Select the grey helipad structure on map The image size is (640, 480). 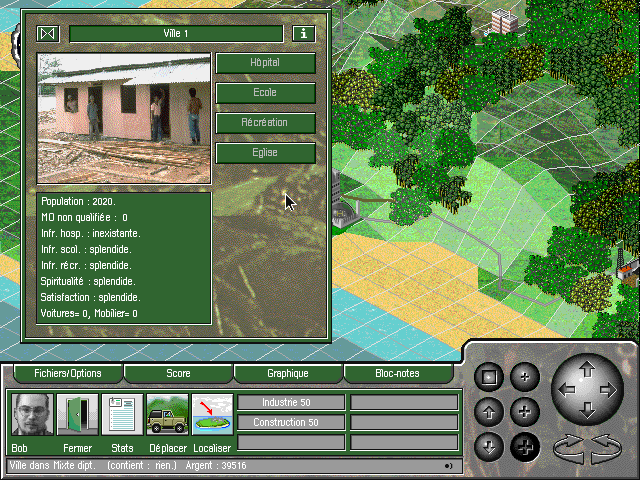(343, 214)
